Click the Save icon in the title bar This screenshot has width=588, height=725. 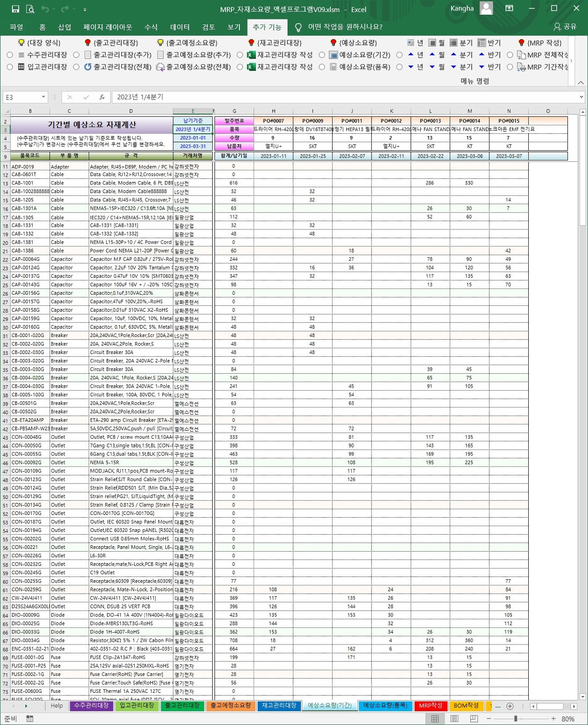coord(16,9)
